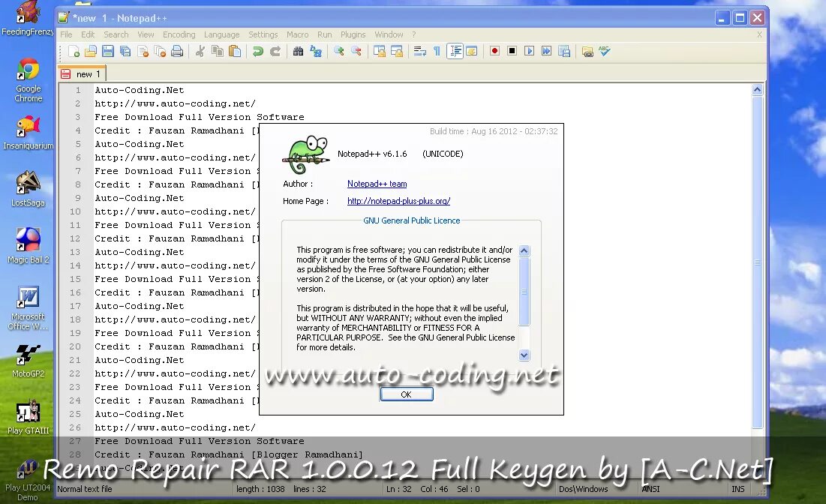Click the Zoom In magnifier icon
826x504 pixels.
338,51
